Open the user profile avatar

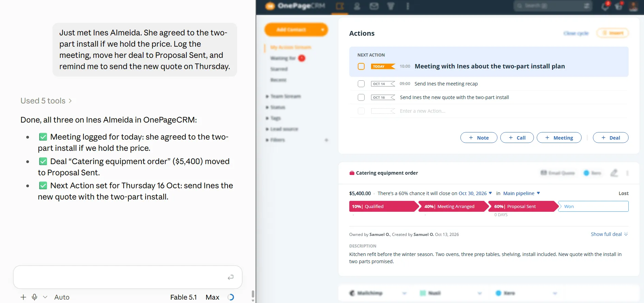tap(633, 6)
